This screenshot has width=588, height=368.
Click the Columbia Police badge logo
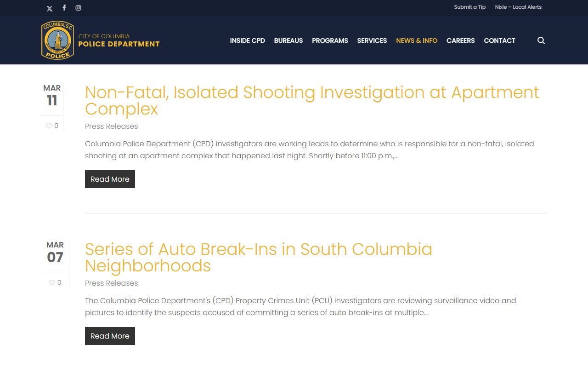(58, 40)
